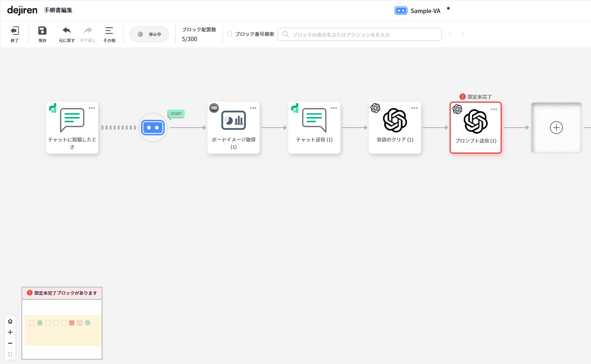Click the プロンプト送信 (1) label
This screenshot has height=364, width=591.
(x=476, y=141)
